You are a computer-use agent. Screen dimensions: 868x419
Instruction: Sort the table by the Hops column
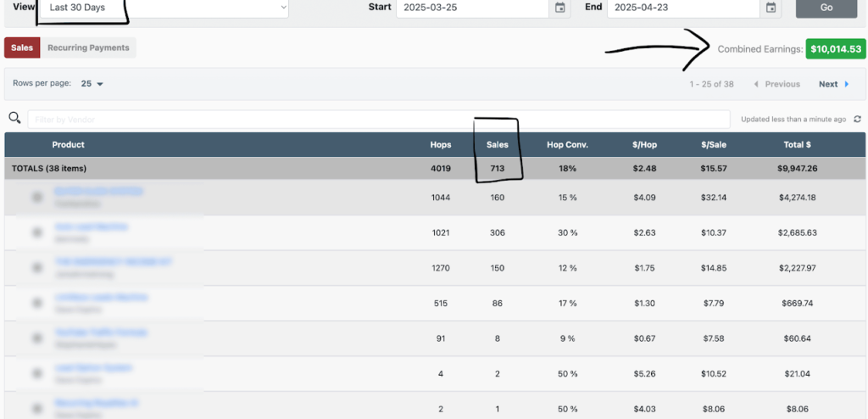point(440,144)
